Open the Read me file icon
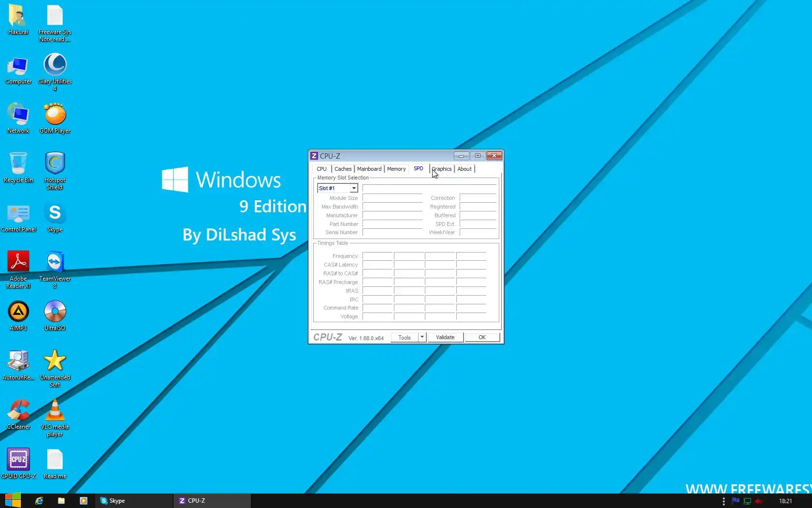Image resolution: width=812 pixels, height=508 pixels. coord(55,464)
